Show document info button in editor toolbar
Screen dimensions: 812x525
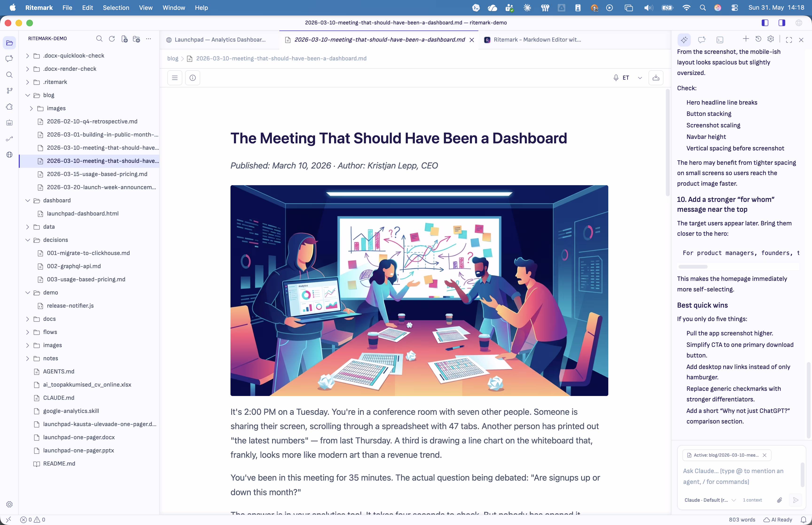click(x=192, y=78)
